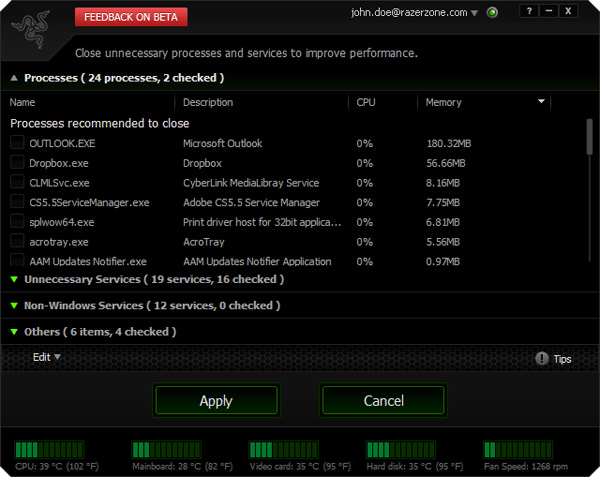Check the OUTLOOK.EXE process checkbox

click(17, 143)
